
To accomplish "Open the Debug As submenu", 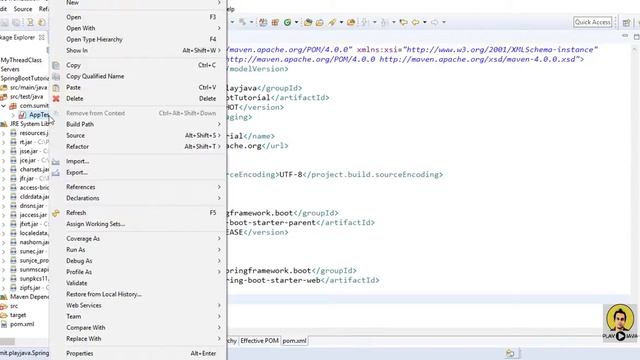I will [138, 260].
